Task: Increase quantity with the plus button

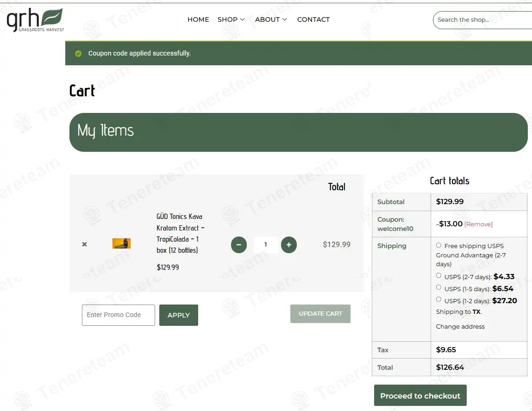Action: coord(289,244)
